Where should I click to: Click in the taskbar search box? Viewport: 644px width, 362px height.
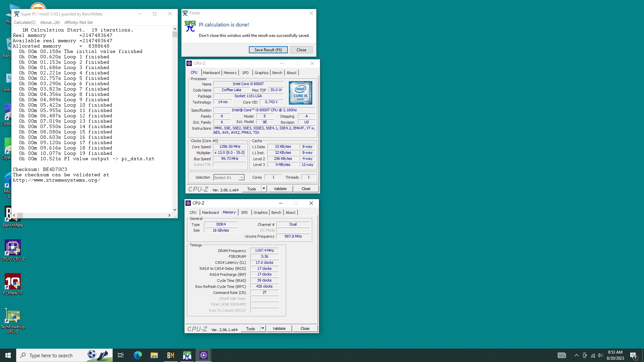pos(64,355)
